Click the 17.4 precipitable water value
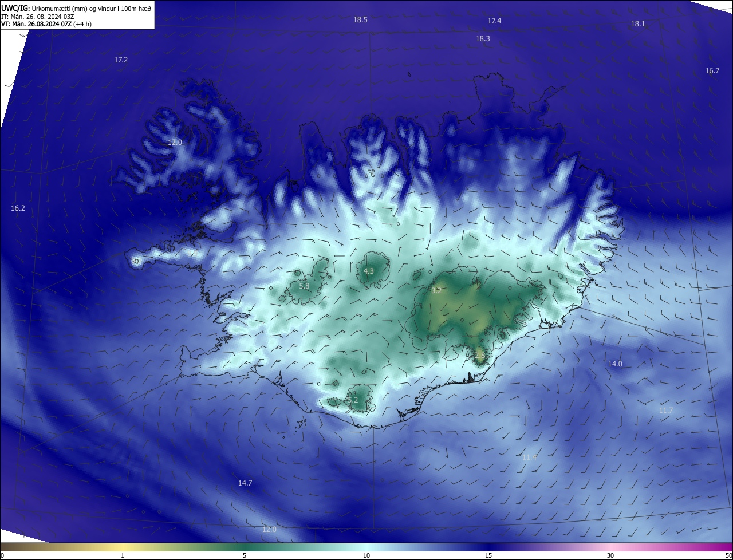 point(494,21)
